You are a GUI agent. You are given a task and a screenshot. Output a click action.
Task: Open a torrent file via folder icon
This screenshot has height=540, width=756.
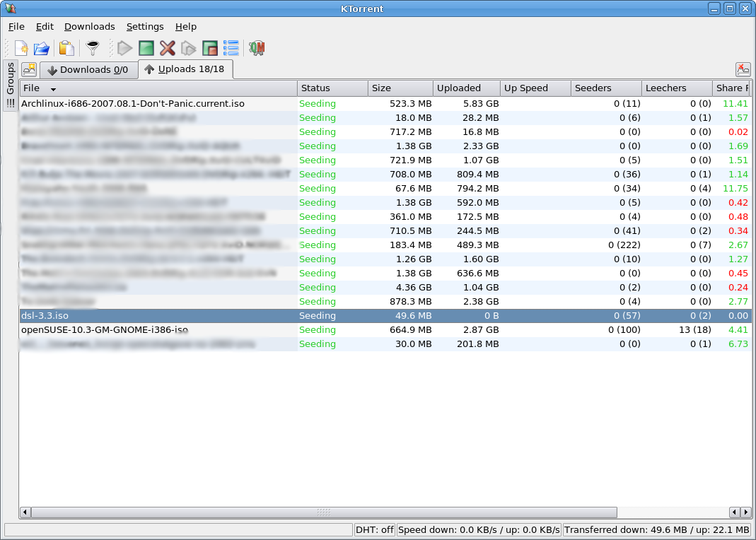tap(42, 48)
